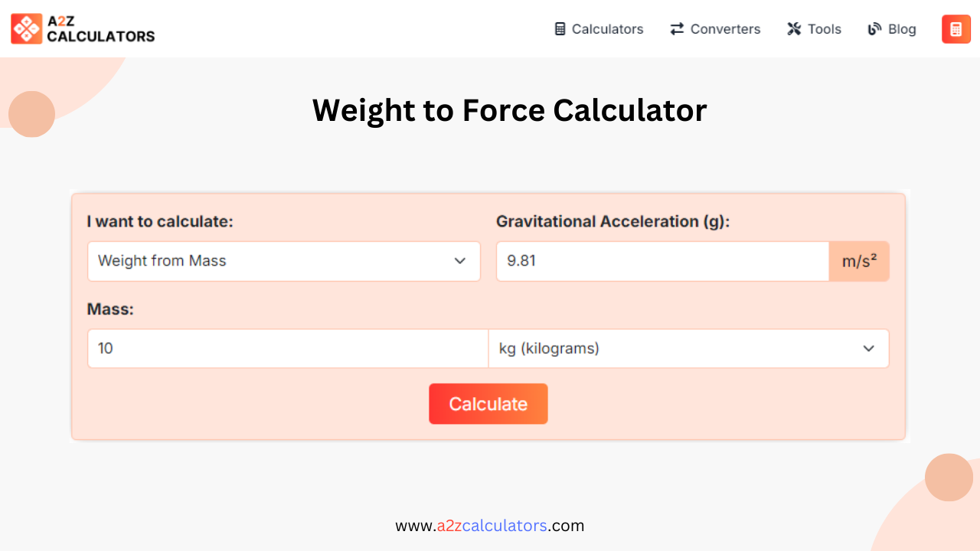Click inside the gravitational acceleration field showing 9.81

pyautogui.click(x=662, y=261)
